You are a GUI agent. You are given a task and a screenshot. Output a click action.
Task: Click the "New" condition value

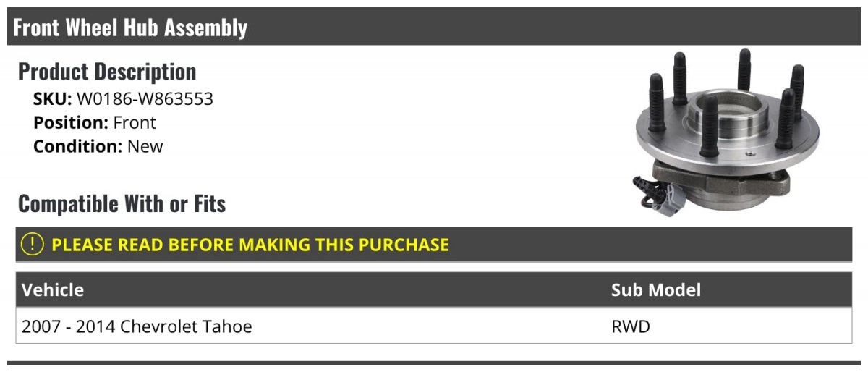(x=145, y=146)
